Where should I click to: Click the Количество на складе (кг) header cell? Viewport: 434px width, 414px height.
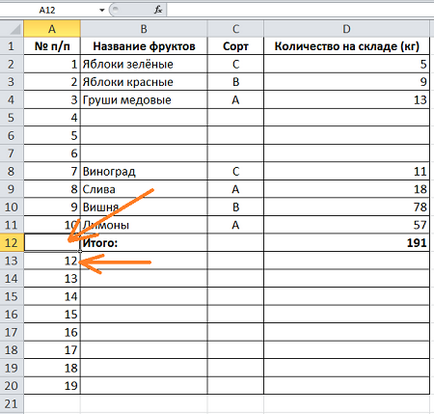346,46
